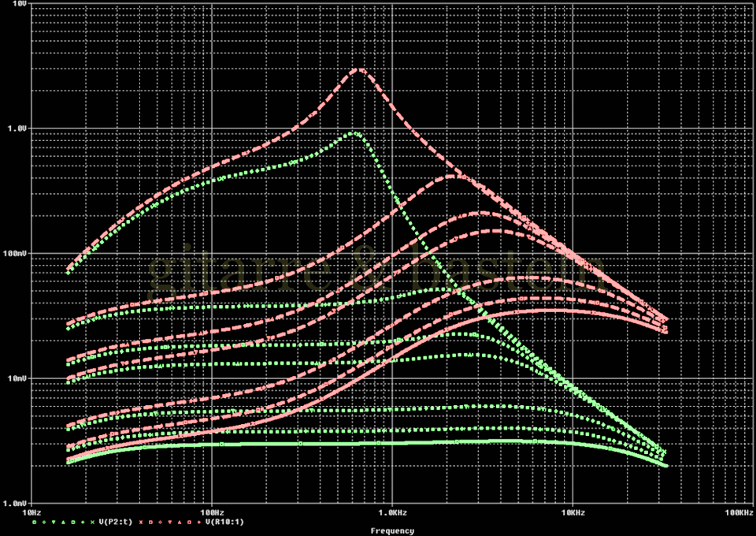Select the red plus marker before V(R10:1)
This screenshot has width=756, height=536.
click(199, 523)
